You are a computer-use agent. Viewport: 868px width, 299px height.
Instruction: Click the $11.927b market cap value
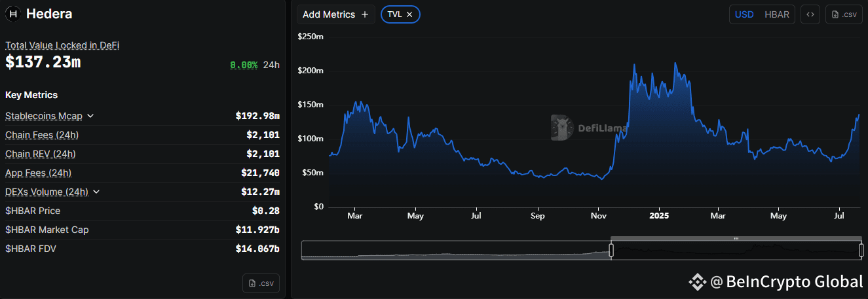[257, 230]
